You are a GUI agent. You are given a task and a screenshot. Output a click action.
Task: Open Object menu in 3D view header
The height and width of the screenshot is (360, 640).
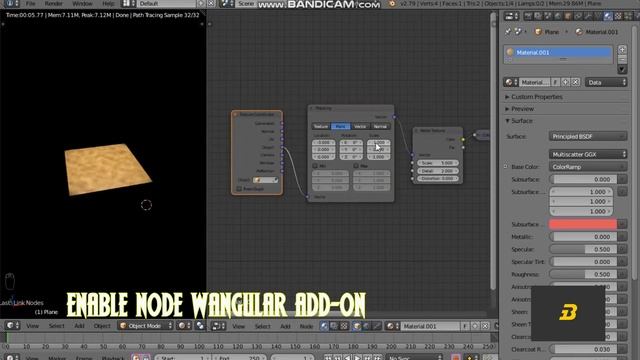(102, 326)
